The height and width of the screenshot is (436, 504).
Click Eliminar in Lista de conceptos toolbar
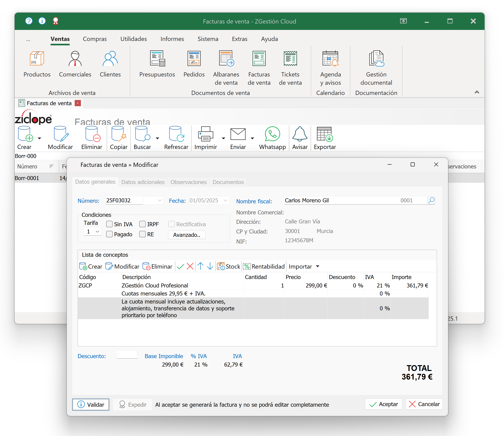click(157, 266)
